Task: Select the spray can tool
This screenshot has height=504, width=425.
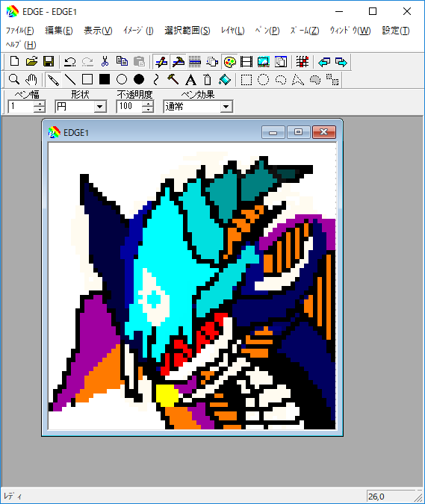Action: 208,79
